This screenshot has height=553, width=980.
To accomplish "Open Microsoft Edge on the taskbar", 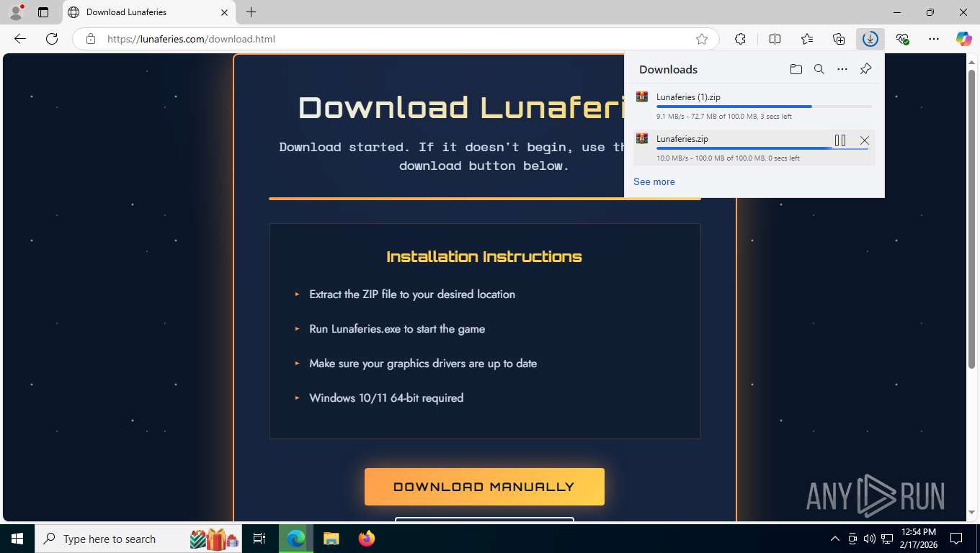I will click(x=296, y=539).
